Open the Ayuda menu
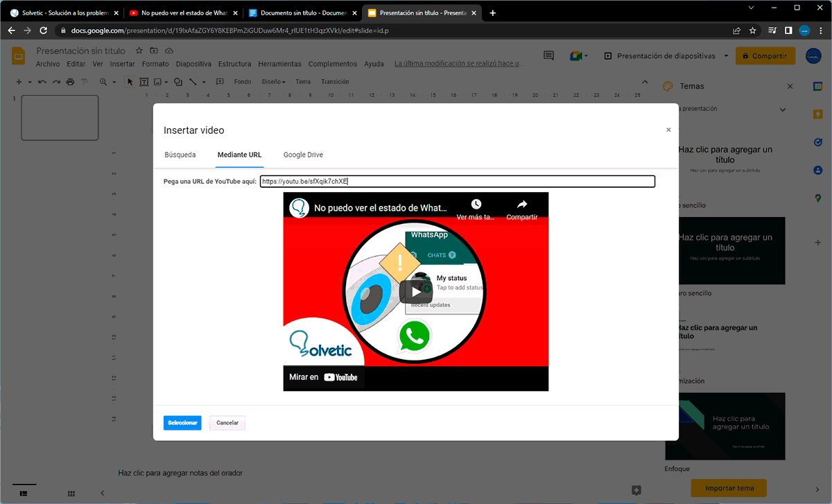832x504 pixels. (374, 64)
